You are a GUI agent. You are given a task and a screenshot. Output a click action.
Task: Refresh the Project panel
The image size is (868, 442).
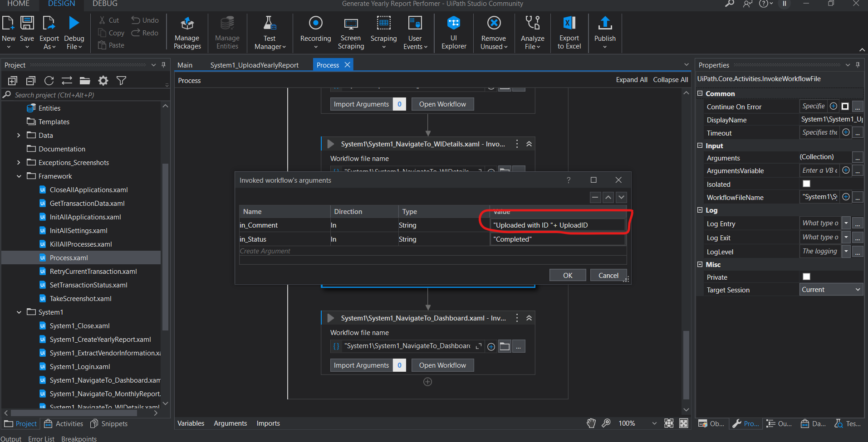49,81
